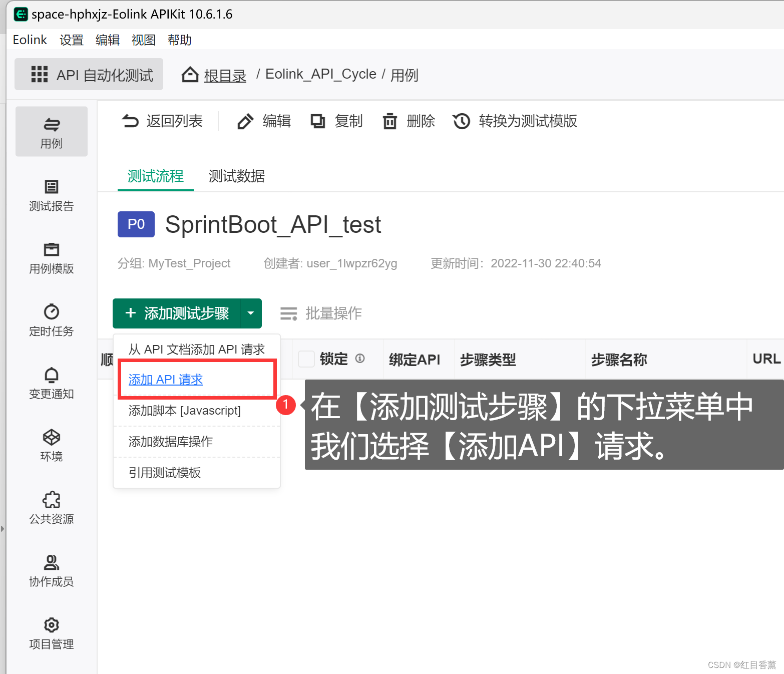
Task: Open the 测试报告 sidebar section
Action: 52,196
